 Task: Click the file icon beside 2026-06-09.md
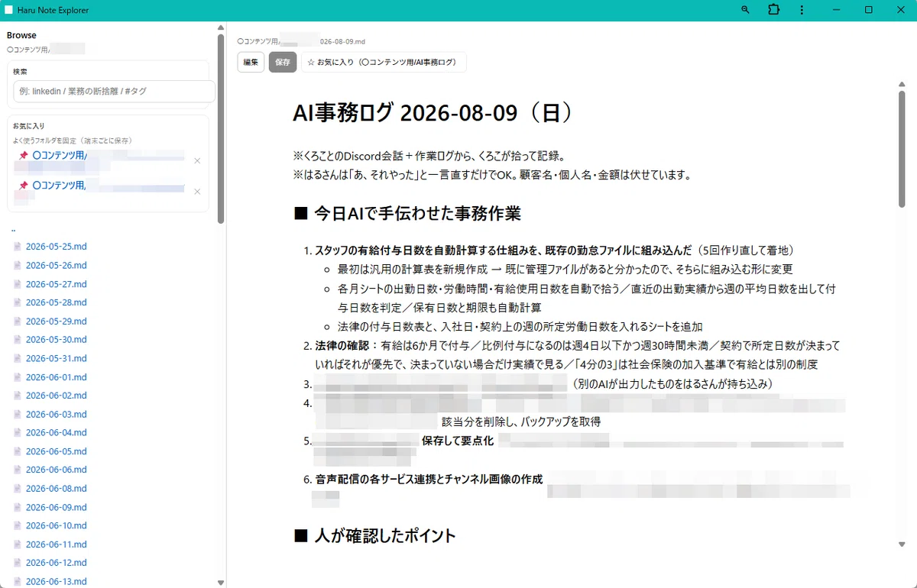[x=18, y=507]
